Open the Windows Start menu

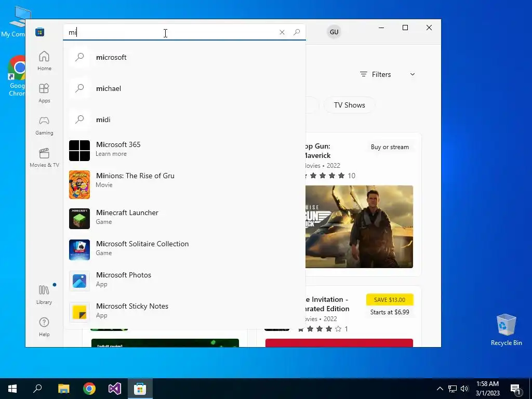coord(12,389)
